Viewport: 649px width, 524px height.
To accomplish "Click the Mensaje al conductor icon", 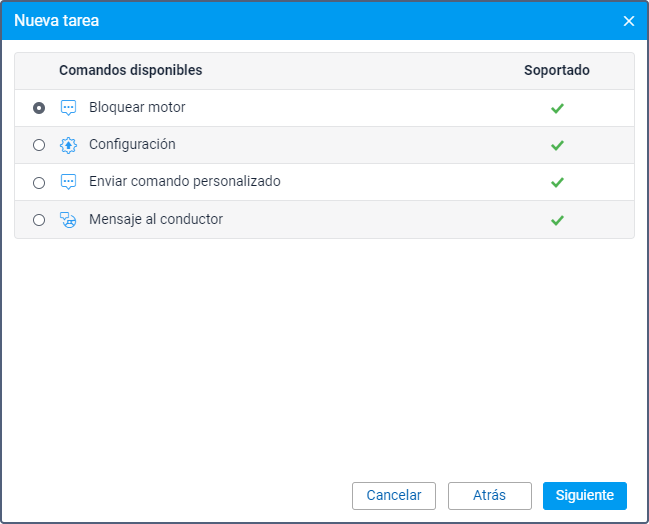I will point(68,220).
